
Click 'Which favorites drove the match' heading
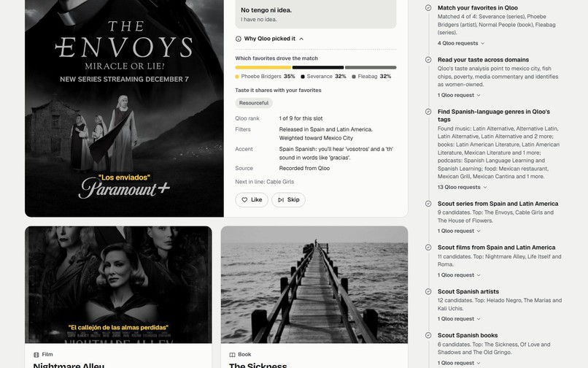point(276,58)
